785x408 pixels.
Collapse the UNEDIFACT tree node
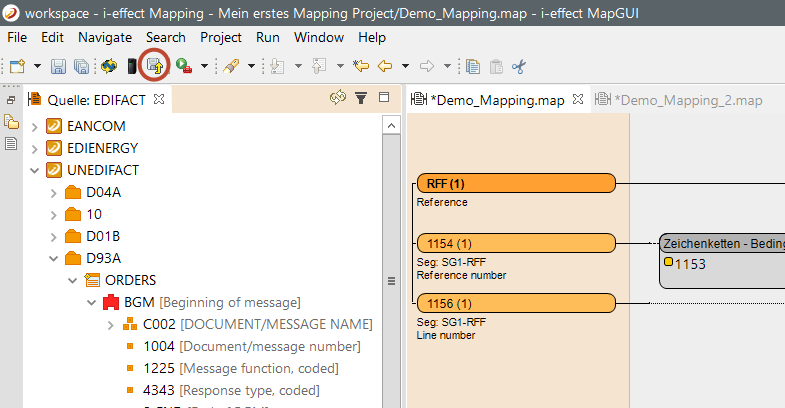35,170
